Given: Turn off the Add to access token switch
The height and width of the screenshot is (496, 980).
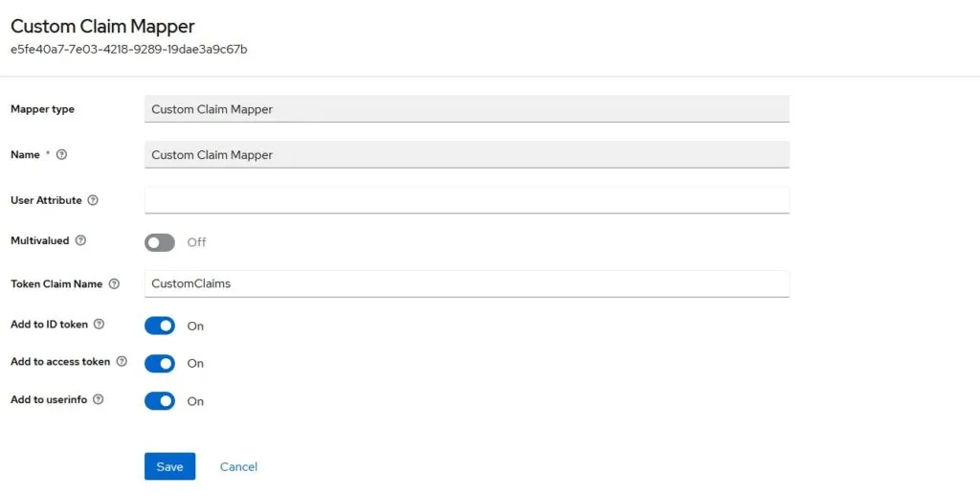Looking at the screenshot, I should [160, 363].
